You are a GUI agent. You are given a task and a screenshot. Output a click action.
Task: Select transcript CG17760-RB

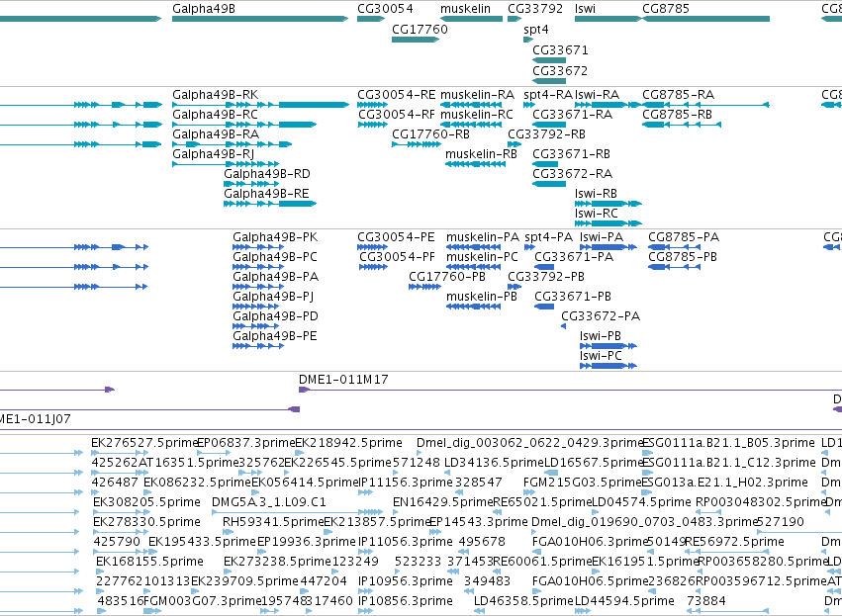[x=430, y=134]
